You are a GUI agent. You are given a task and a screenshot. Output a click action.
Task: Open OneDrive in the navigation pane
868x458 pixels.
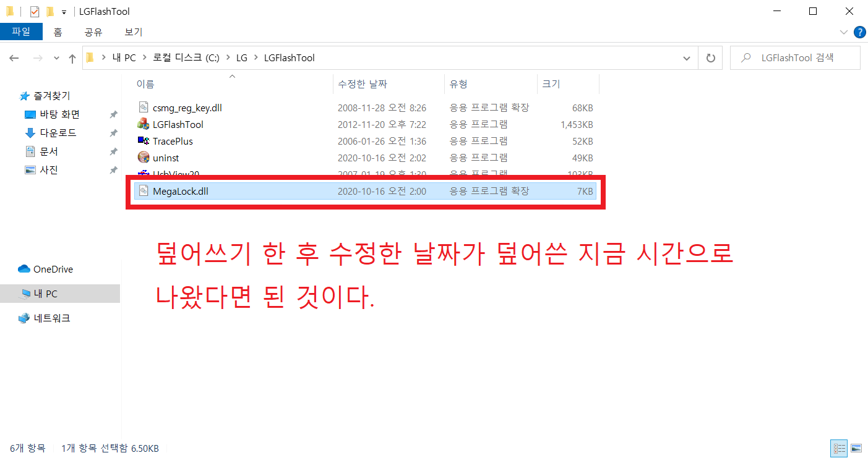(53, 269)
